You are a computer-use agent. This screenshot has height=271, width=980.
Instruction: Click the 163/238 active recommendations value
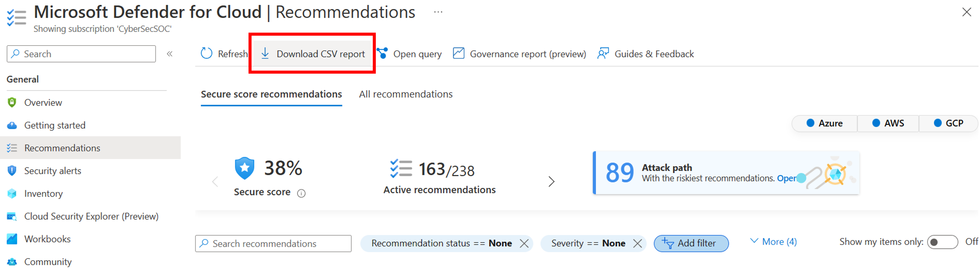[446, 170]
